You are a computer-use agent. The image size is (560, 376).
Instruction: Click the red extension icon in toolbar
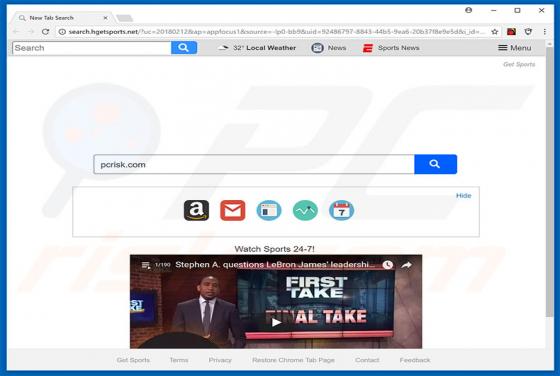511,32
